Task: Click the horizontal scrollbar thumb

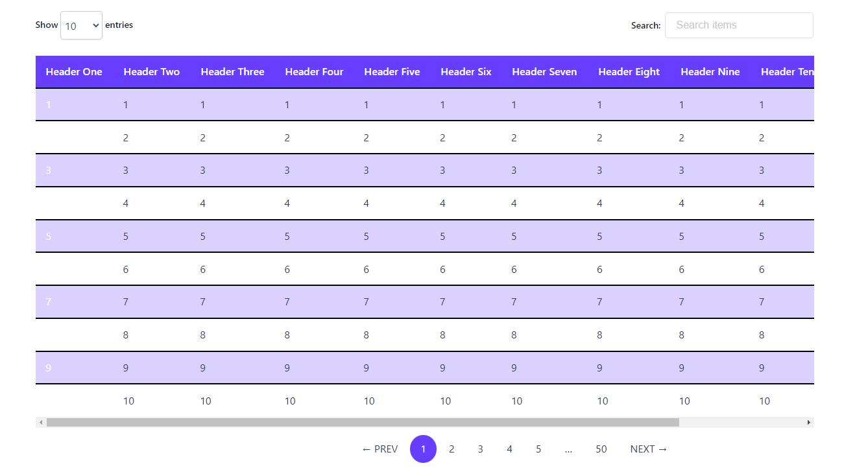Action: (363, 422)
